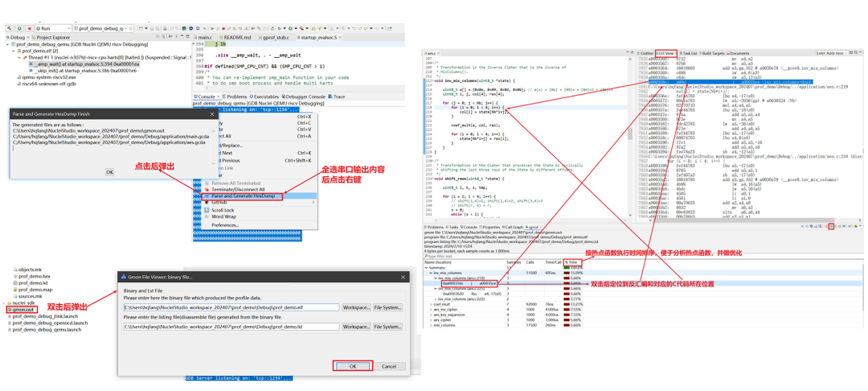
Task: Click the gprof type filter text field
Action: 642,257
